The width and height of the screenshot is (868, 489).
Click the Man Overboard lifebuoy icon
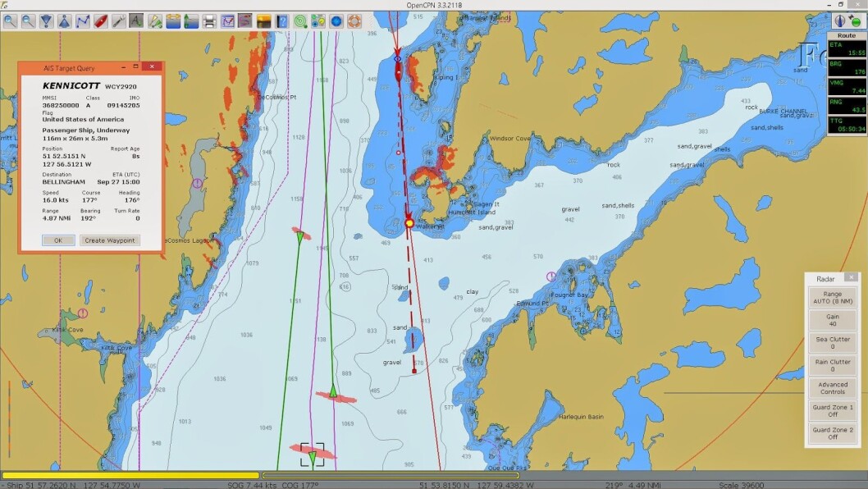354,21
